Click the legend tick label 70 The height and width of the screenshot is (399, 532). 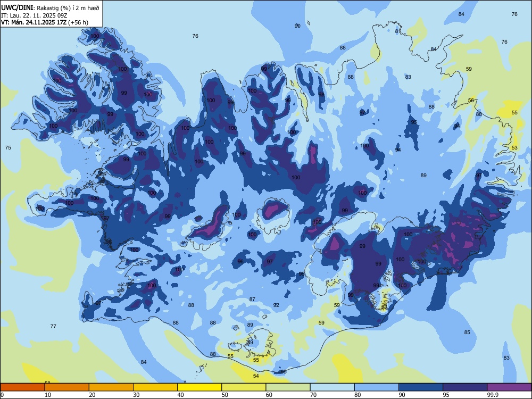tap(313, 395)
